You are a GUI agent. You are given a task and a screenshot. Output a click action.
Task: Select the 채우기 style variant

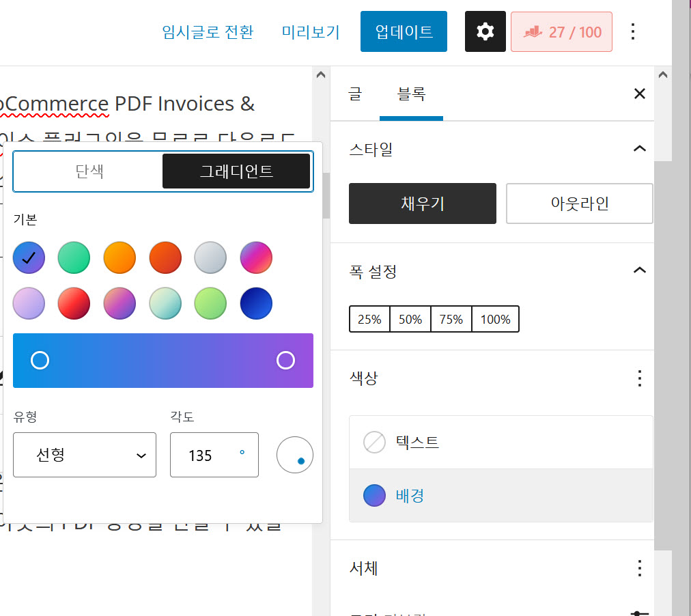422,203
